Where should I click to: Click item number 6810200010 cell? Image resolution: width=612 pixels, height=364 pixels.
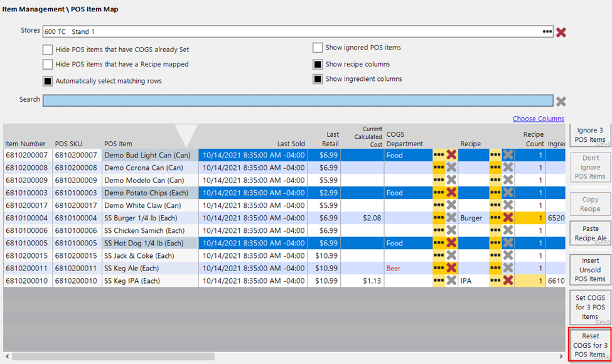(26, 281)
